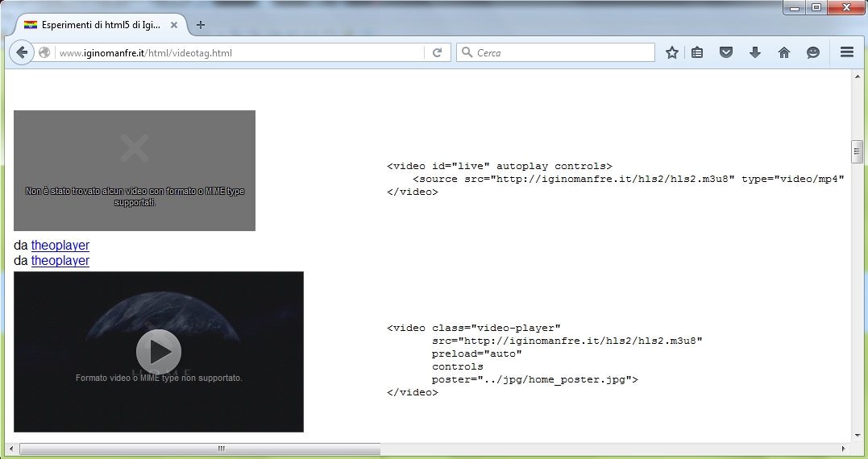Follow the second theoplayer link
This screenshot has width=868, height=459.
pos(60,260)
